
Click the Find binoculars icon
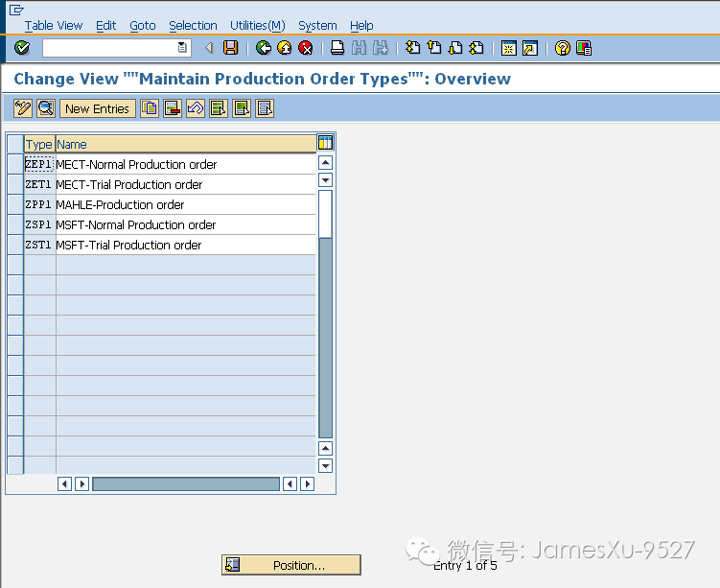tap(360, 47)
